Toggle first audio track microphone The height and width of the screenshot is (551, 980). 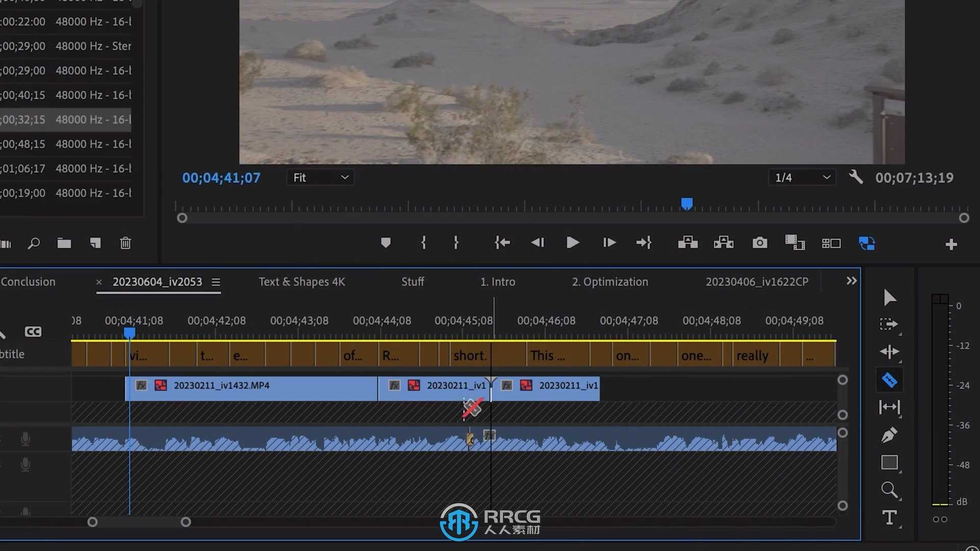click(25, 439)
